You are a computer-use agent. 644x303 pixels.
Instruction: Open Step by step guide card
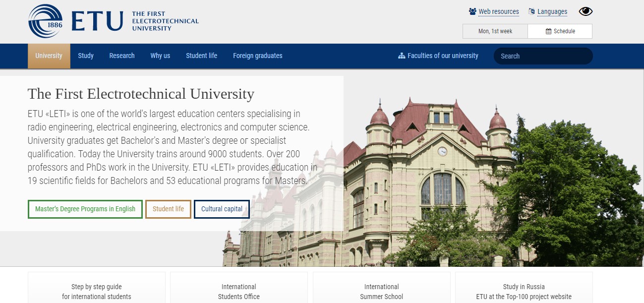[x=97, y=288]
